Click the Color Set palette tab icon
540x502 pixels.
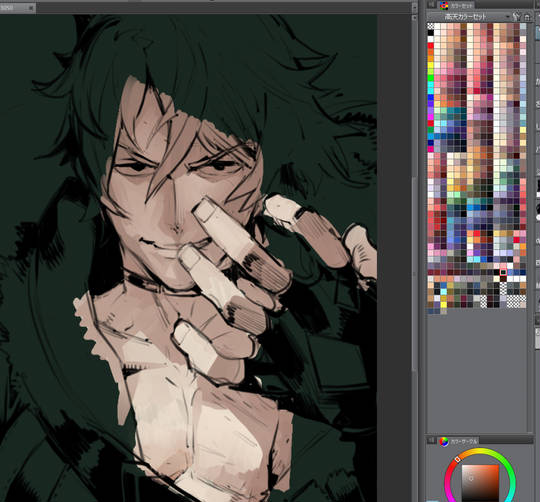(444, 5)
